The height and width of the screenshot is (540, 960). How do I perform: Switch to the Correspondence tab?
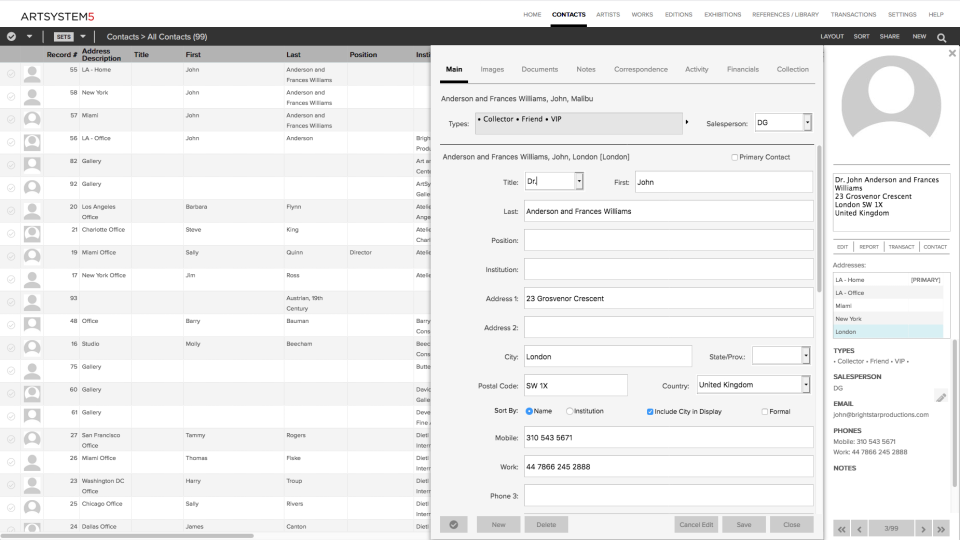tap(640, 70)
